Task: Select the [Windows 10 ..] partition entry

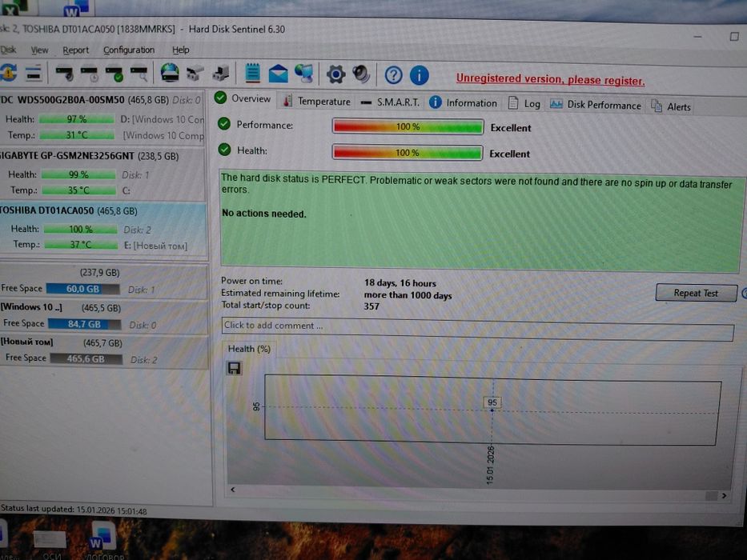Action: (x=104, y=316)
